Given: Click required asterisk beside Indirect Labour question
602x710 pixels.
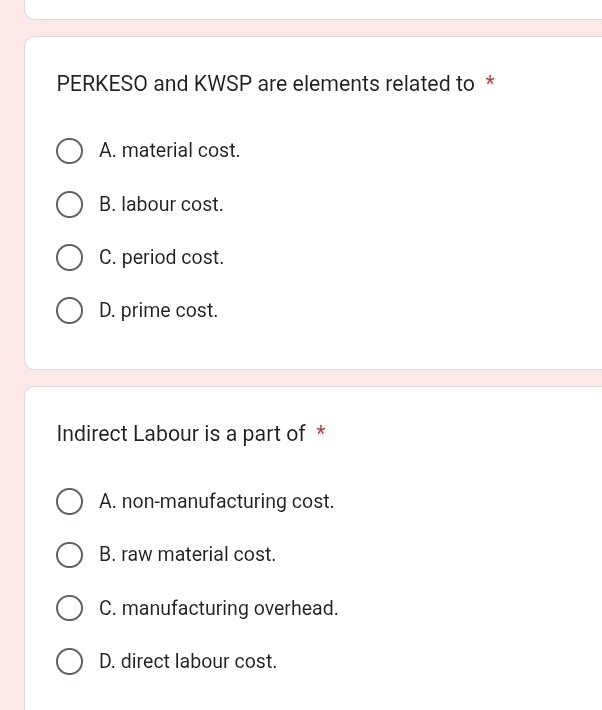Looking at the screenshot, I should [x=321, y=431].
